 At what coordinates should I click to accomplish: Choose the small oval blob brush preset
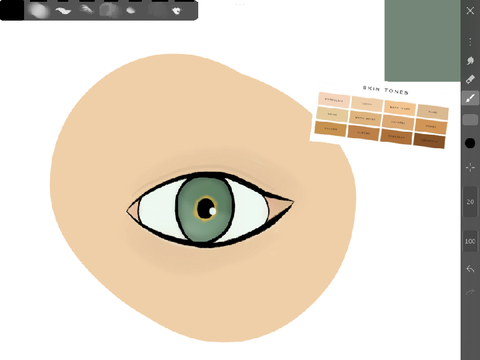point(131,11)
